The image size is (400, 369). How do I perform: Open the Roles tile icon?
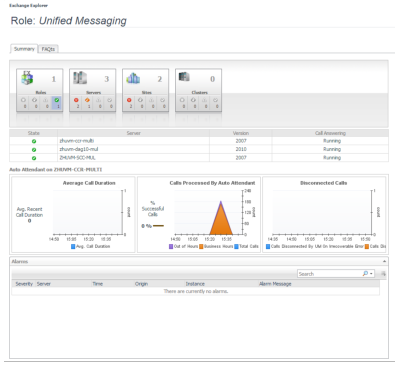[27, 78]
